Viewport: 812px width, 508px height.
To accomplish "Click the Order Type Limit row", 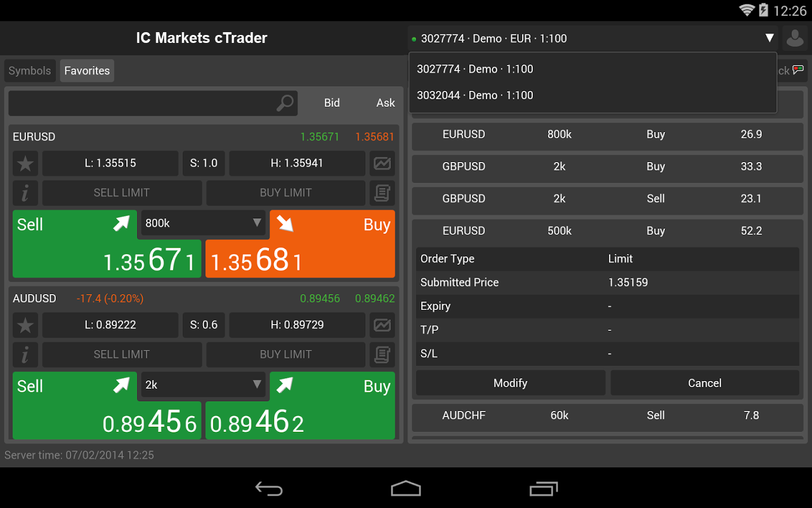I will [x=607, y=259].
